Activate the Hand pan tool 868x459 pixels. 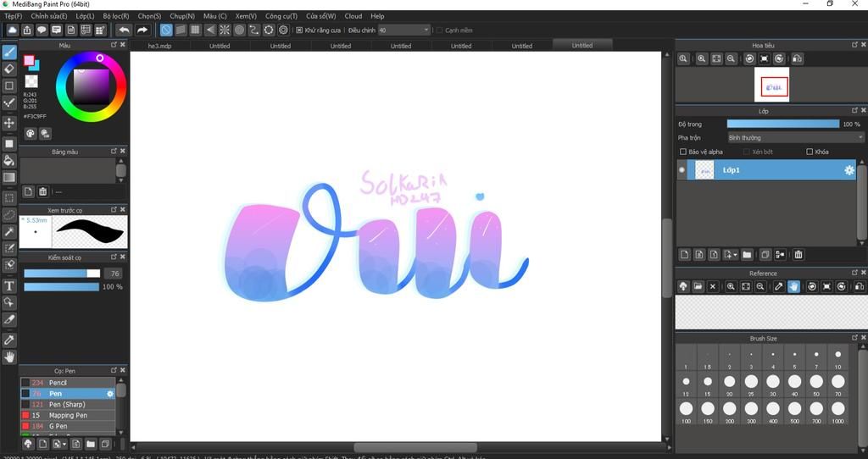click(9, 357)
